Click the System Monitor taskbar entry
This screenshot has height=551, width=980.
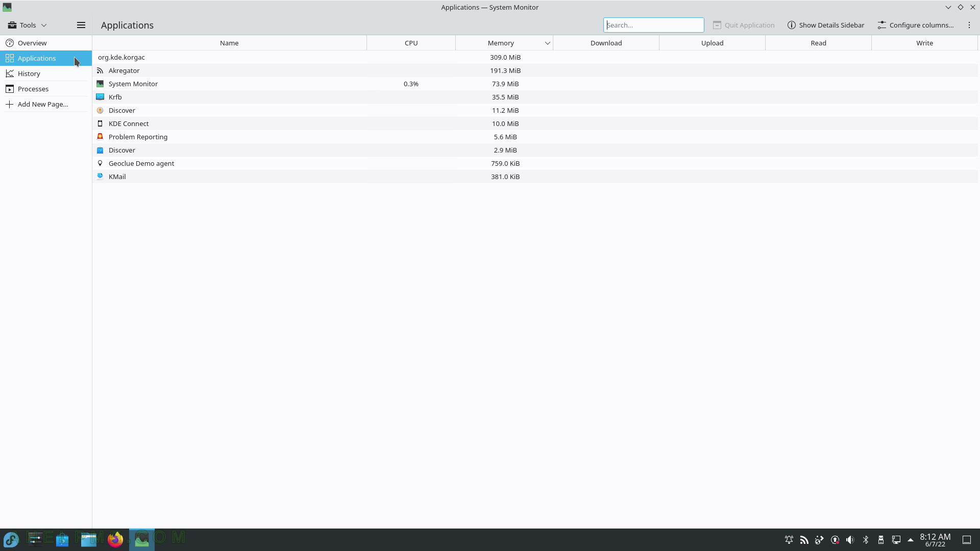[142, 540]
